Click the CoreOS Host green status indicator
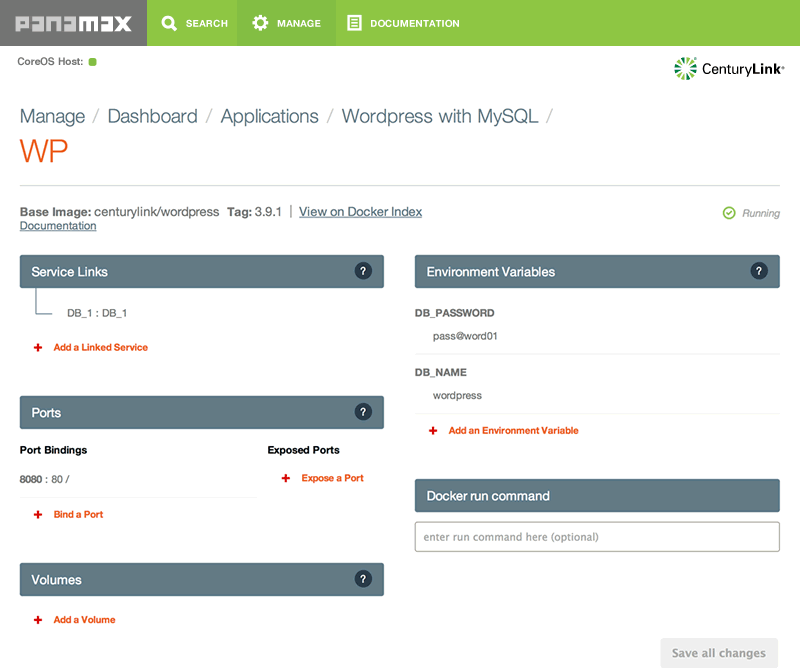Screen dimensions: 800x669 92,62
